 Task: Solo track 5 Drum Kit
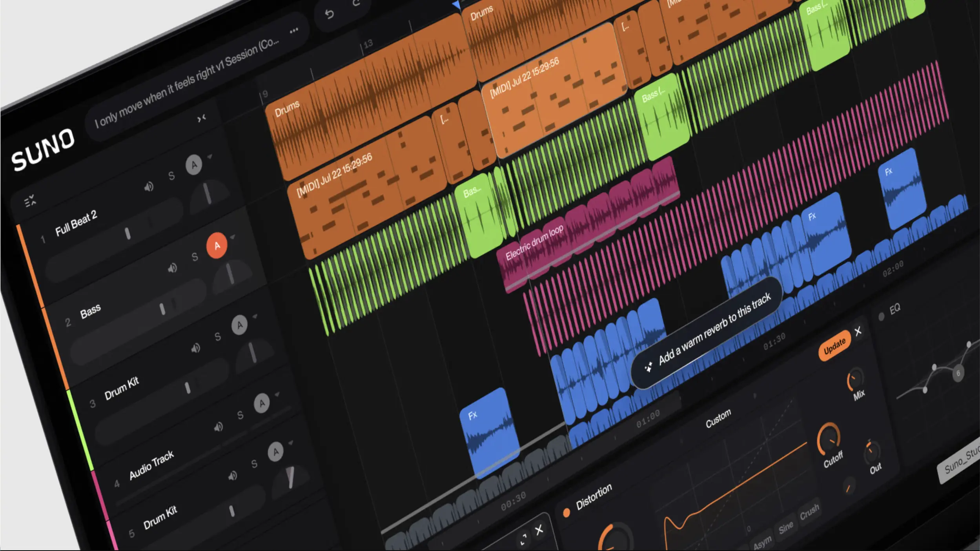[x=254, y=464]
